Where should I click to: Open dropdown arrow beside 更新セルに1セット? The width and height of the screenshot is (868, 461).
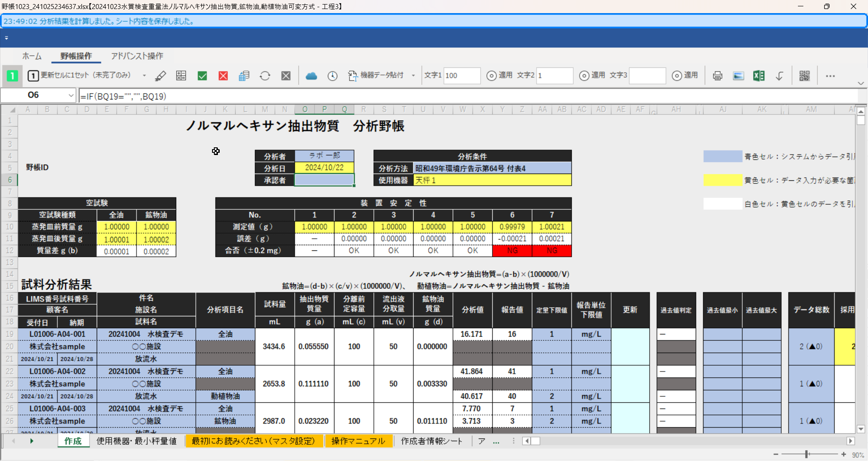[144, 75]
